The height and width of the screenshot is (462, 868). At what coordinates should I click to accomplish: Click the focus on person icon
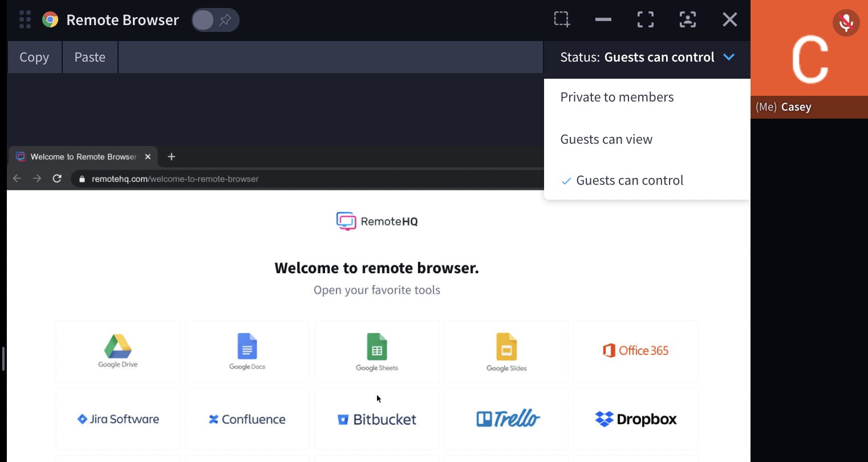pyautogui.click(x=688, y=19)
